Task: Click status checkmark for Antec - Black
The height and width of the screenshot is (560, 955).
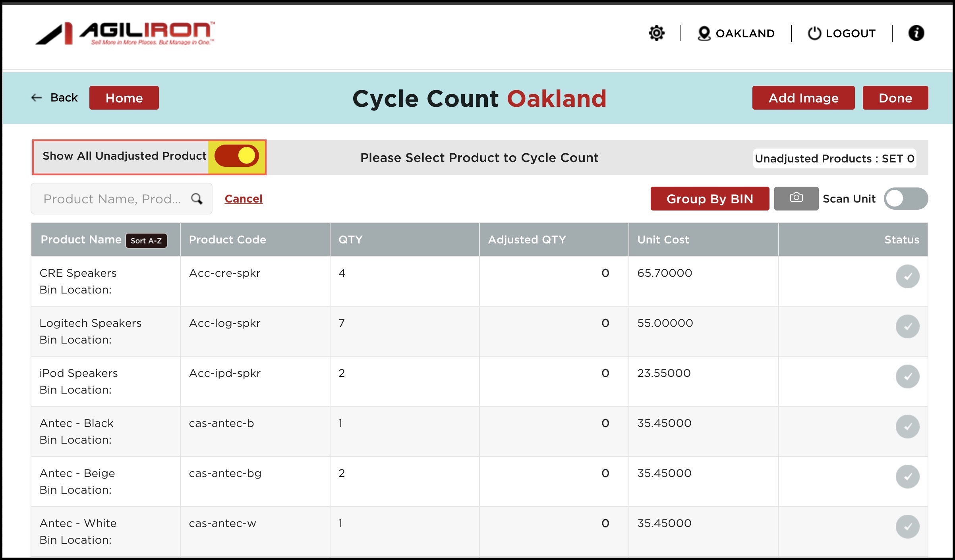Action: coord(907,427)
